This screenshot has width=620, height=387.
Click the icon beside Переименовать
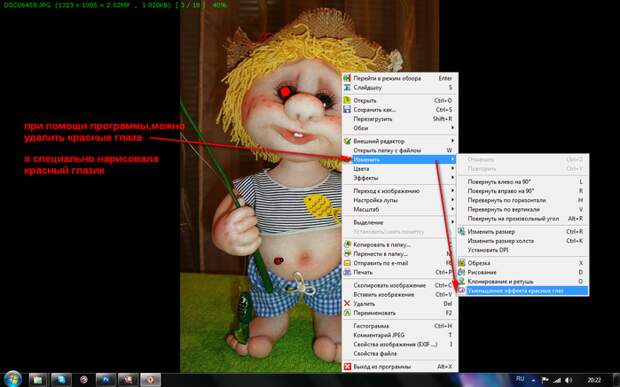[347, 313]
